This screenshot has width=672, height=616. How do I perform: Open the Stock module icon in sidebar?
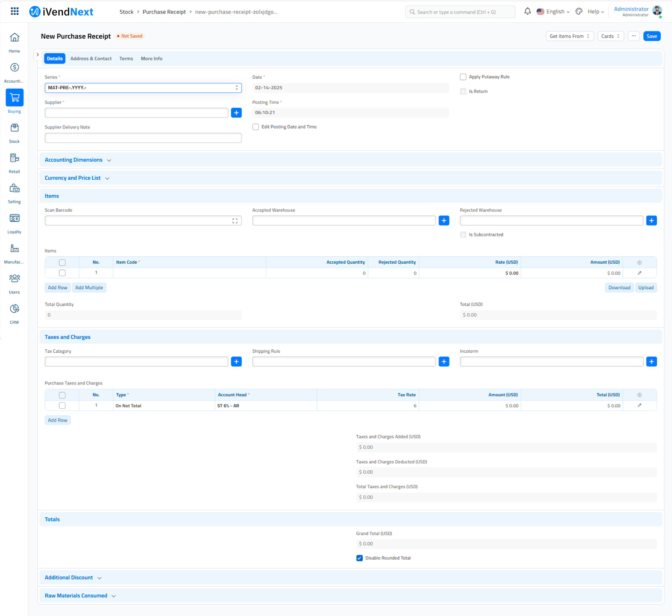click(15, 128)
